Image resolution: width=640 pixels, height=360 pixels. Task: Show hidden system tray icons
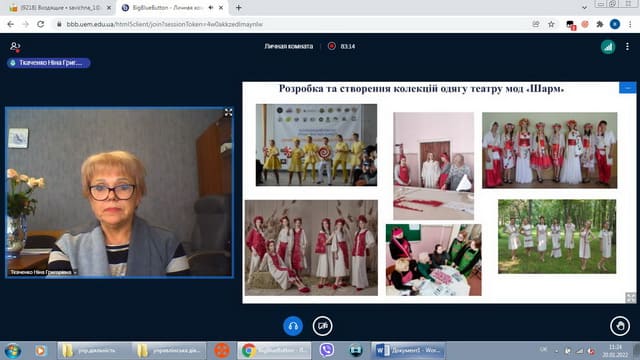556,351
